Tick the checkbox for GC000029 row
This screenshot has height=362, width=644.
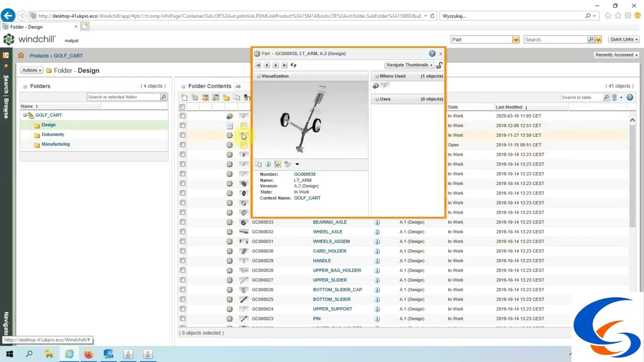pos(183,261)
